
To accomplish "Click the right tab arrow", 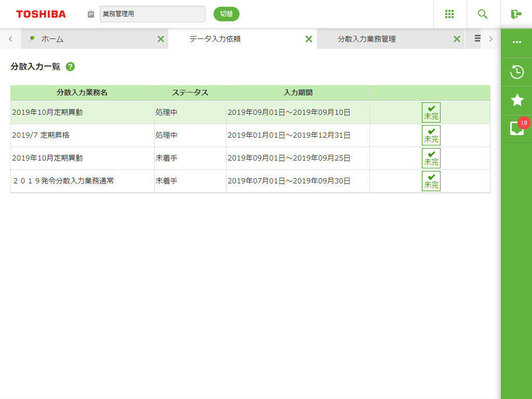I will [490, 39].
